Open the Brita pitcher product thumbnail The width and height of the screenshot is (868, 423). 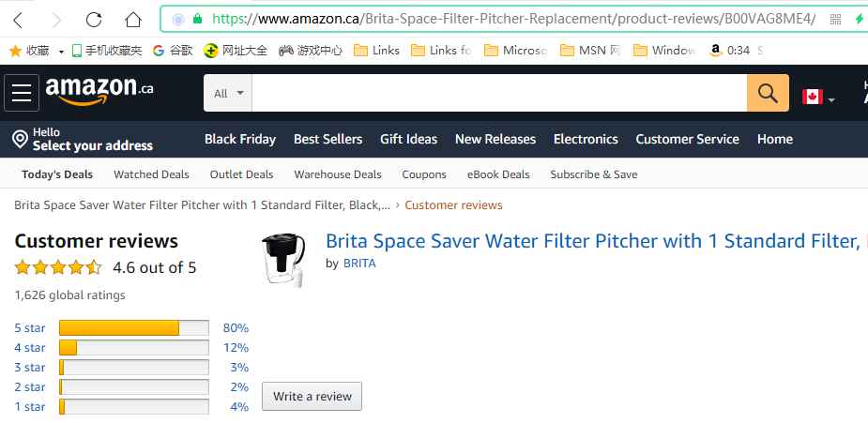pos(282,259)
